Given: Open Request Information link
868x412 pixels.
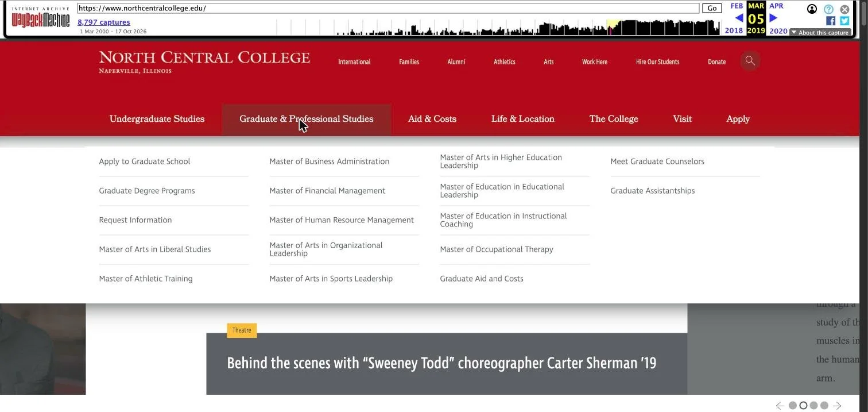Looking at the screenshot, I should 135,220.
